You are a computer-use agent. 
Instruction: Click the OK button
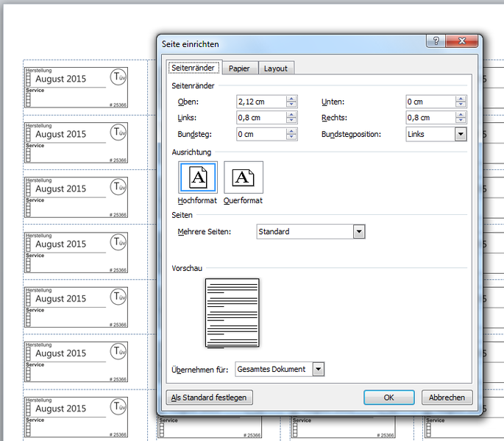point(388,398)
